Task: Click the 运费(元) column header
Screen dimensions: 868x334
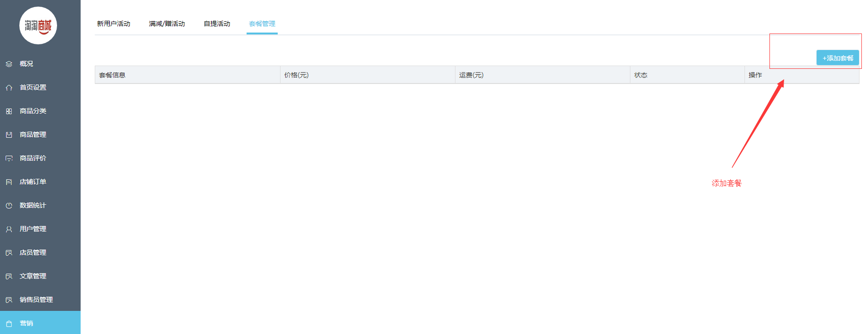Action: (543, 75)
